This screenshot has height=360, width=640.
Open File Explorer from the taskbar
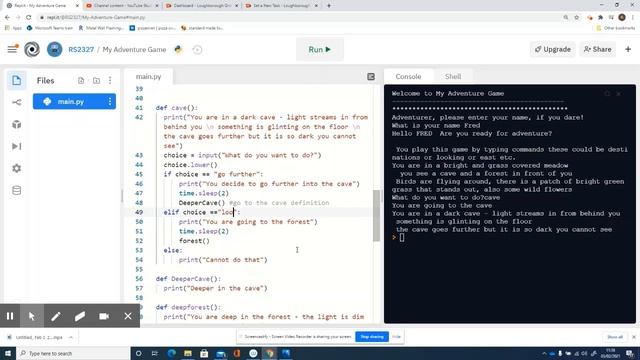pos(188,353)
